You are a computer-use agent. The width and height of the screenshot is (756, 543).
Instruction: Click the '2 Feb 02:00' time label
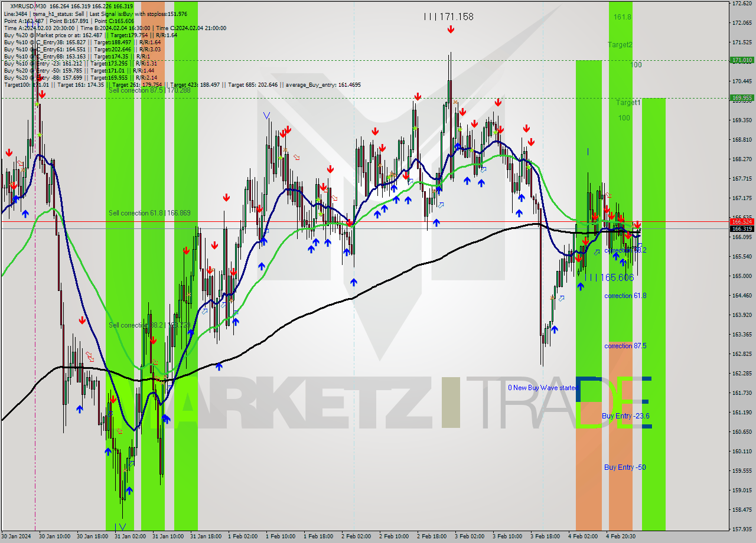356,537
